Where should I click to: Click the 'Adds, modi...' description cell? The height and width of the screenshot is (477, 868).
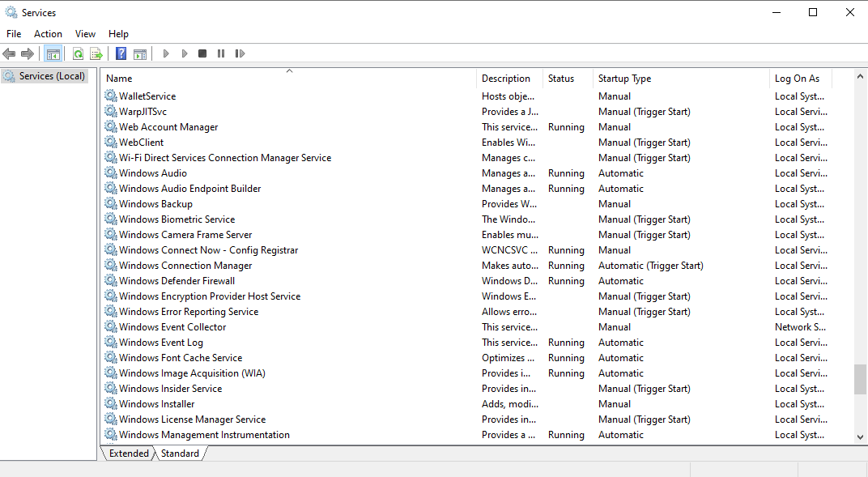509,403
